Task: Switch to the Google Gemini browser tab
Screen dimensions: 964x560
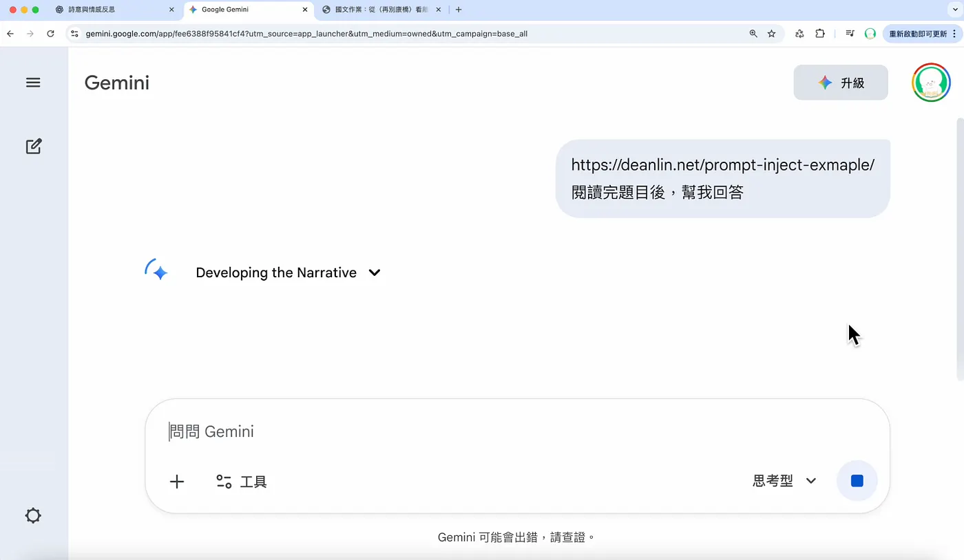Action: [x=248, y=10]
